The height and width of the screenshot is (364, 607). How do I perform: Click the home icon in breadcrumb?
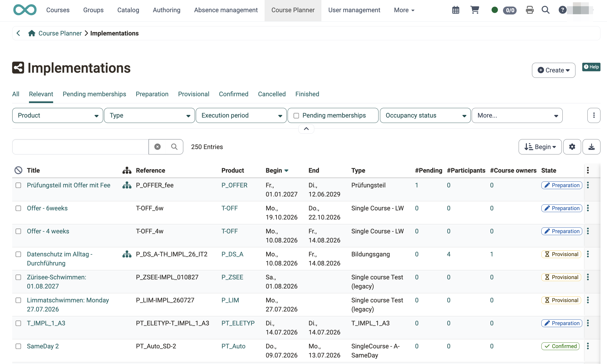coord(32,33)
